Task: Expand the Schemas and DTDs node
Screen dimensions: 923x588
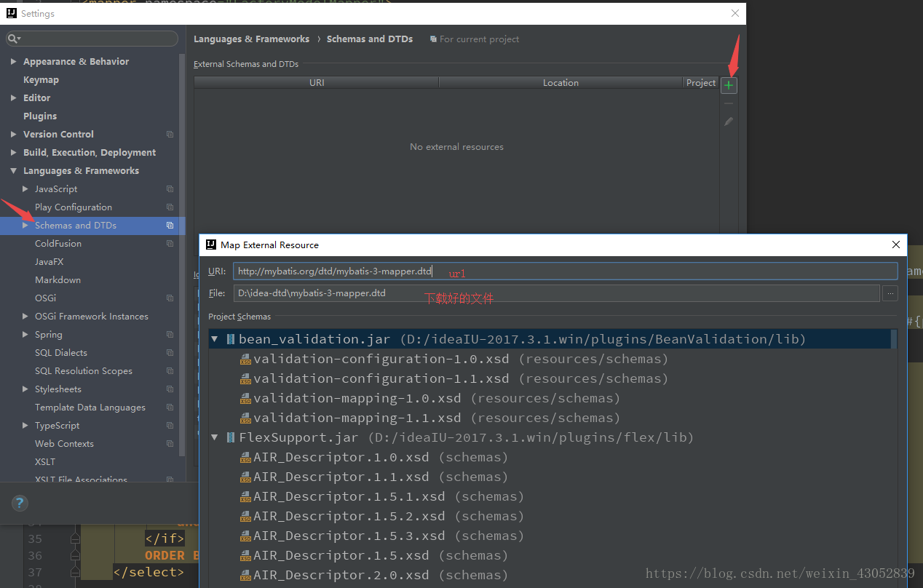Action: coord(25,226)
